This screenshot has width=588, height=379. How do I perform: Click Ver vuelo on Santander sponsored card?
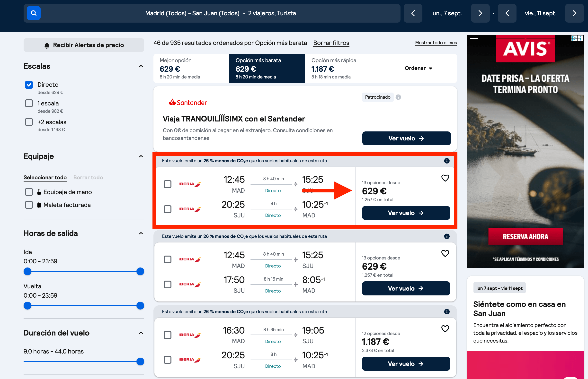(x=406, y=138)
